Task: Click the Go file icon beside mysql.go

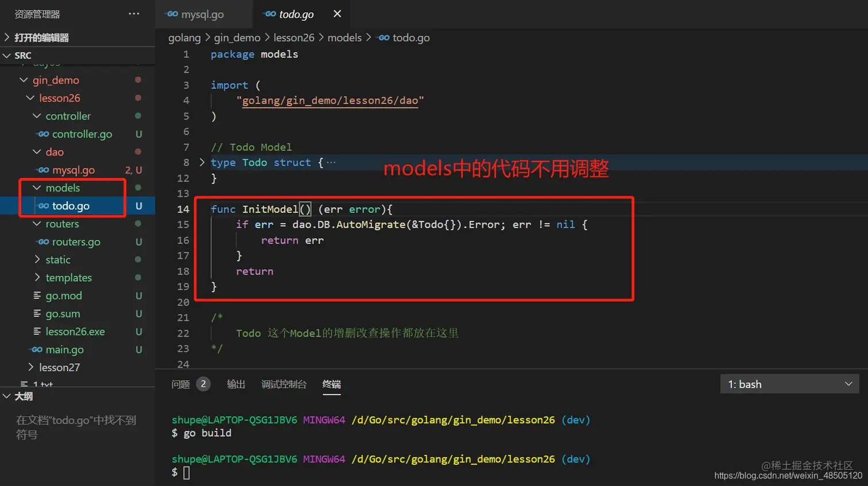Action: coord(43,170)
